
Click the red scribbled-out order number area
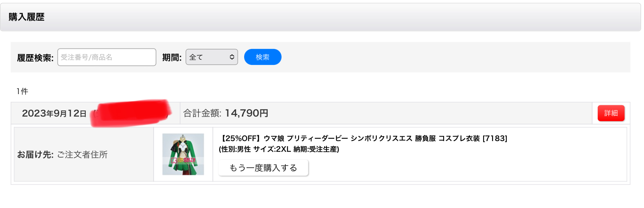[x=131, y=113]
